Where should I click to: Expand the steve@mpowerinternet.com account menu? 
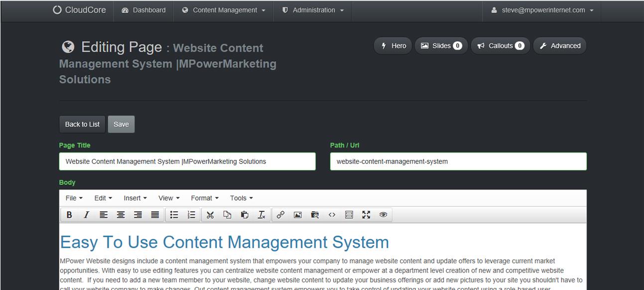pos(542,10)
